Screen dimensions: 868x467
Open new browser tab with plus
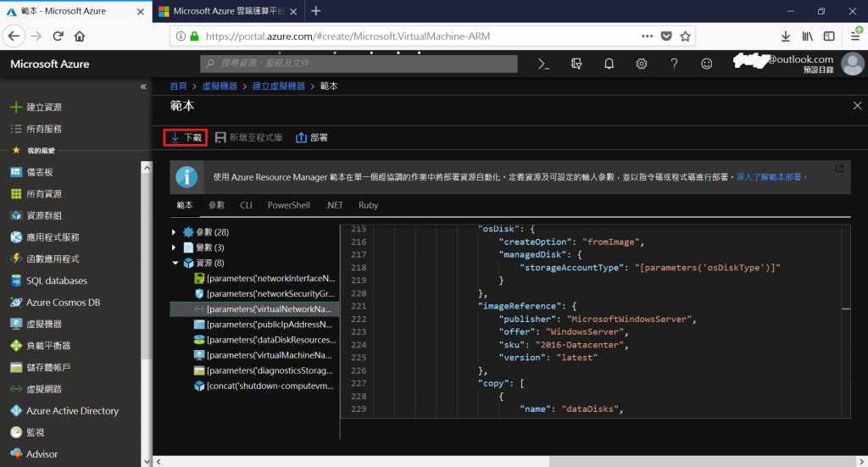(x=315, y=10)
